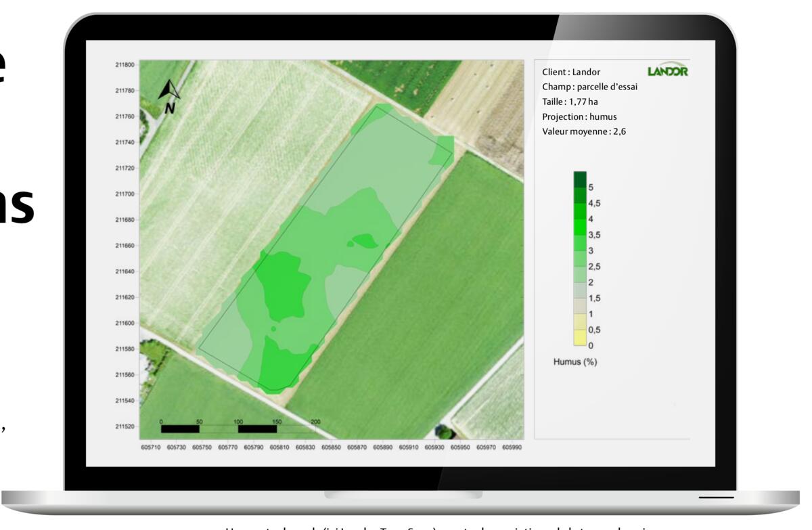Select the 'Client : Landor' text line
The image size is (812, 530).
pos(571,72)
